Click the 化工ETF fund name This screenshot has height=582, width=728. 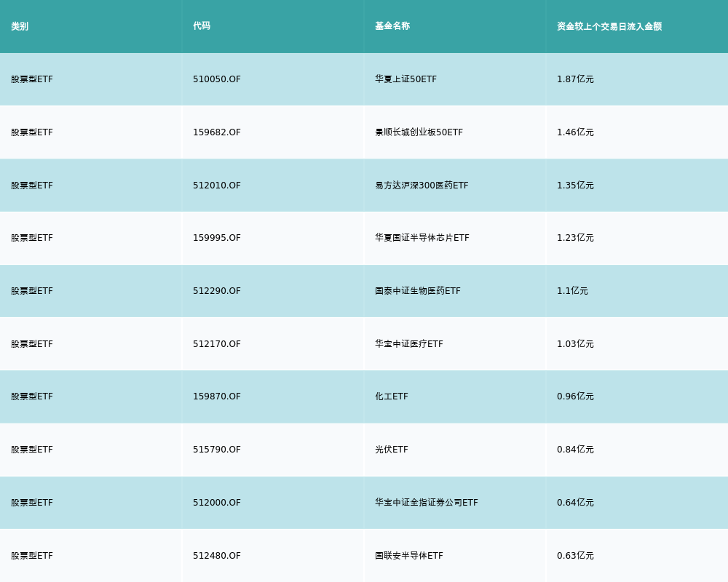pyautogui.click(x=392, y=396)
